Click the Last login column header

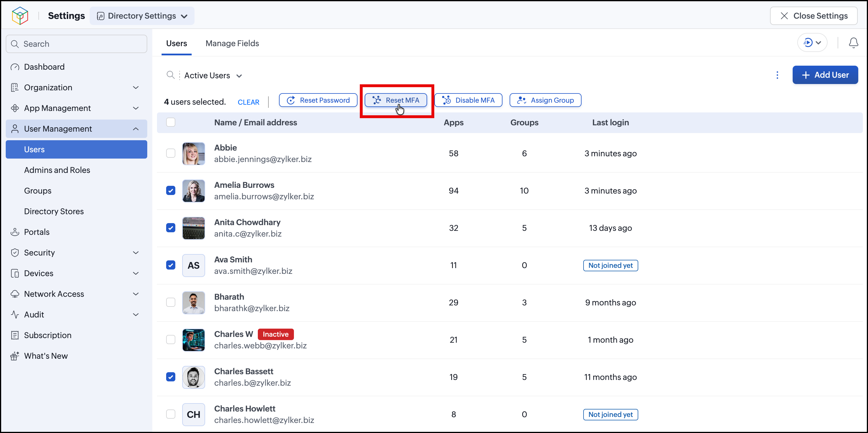click(x=610, y=122)
